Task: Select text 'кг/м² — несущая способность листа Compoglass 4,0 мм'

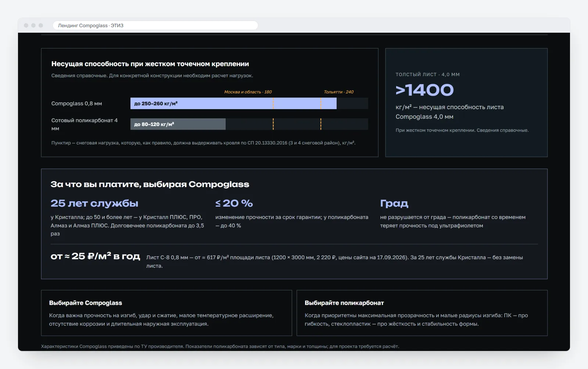Action: 450,112
